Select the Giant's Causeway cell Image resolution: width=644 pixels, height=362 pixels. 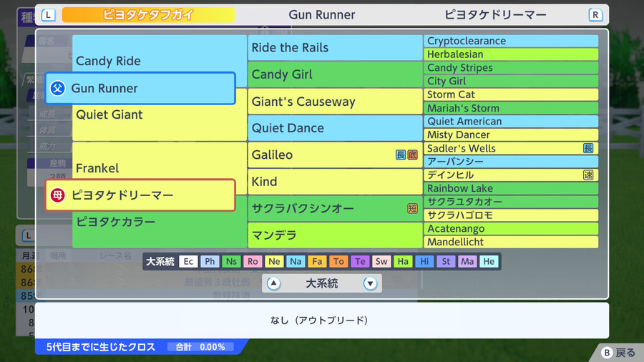pyautogui.click(x=335, y=102)
